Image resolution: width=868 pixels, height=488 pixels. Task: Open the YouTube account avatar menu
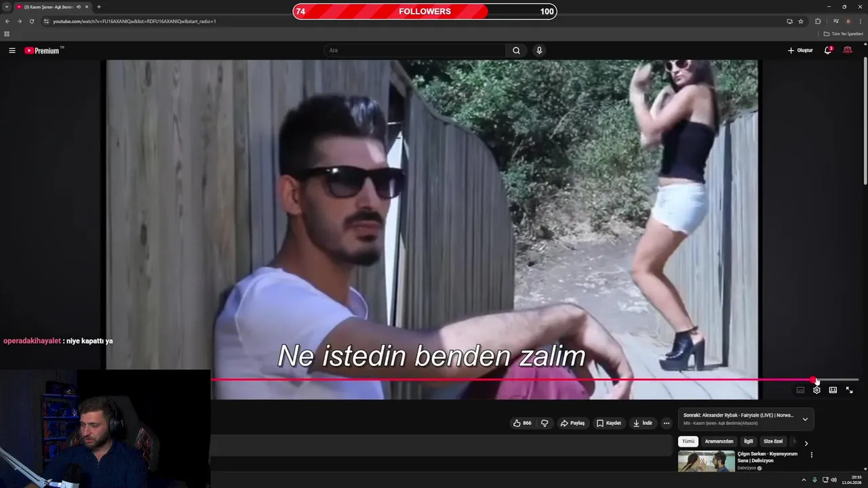(x=848, y=50)
